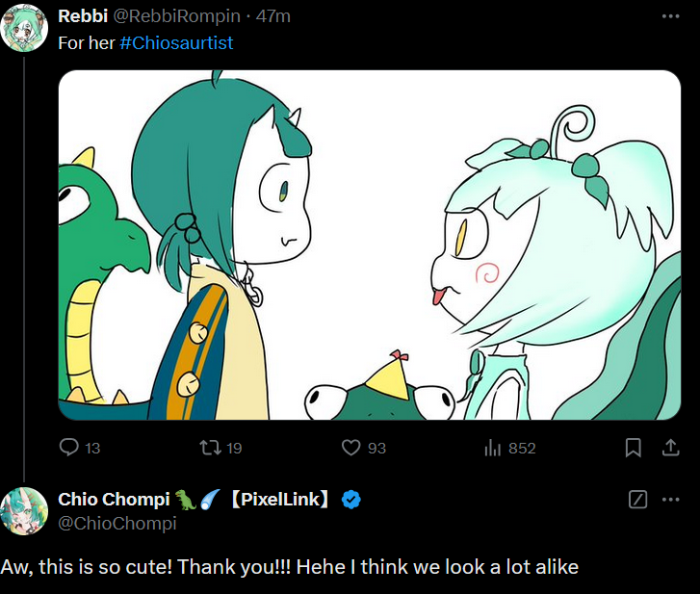Open more options on Rebbi's tweet
This screenshot has height=594, width=700.
(x=670, y=16)
